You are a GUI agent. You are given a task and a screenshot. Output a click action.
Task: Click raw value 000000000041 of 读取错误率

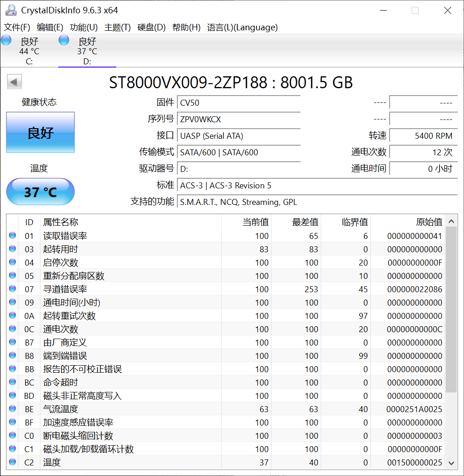coord(414,236)
